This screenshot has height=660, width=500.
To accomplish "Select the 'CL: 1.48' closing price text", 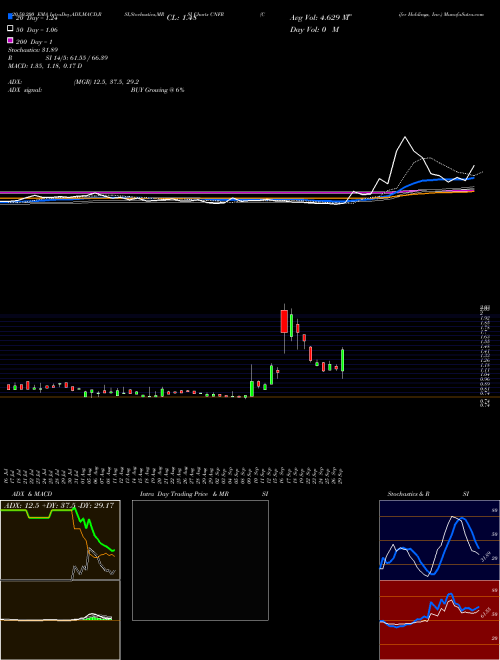I will click(181, 18).
